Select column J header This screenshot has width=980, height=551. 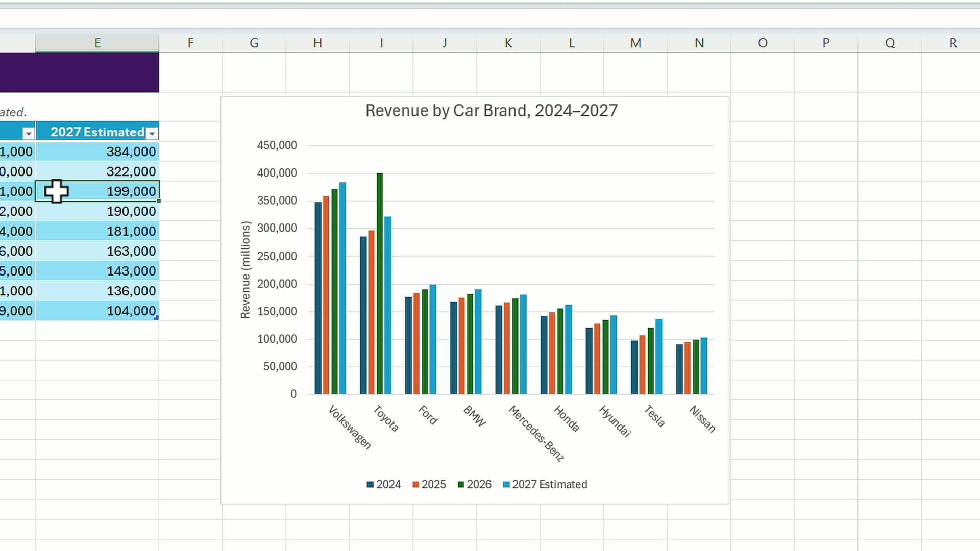click(x=445, y=43)
